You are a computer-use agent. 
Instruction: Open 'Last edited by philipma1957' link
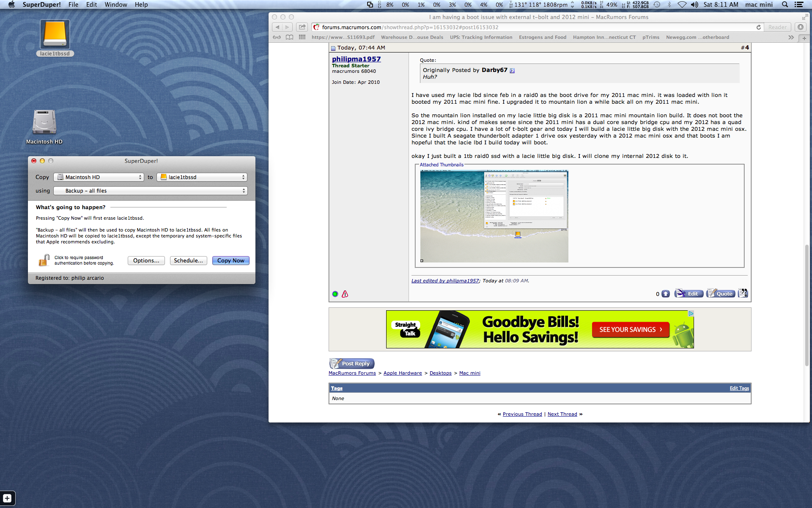click(x=445, y=281)
